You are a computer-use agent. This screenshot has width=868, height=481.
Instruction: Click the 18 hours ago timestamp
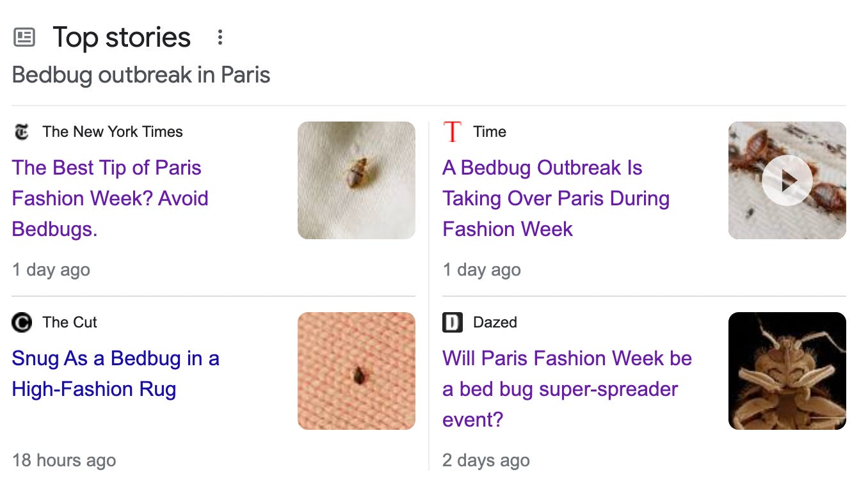pos(63,460)
